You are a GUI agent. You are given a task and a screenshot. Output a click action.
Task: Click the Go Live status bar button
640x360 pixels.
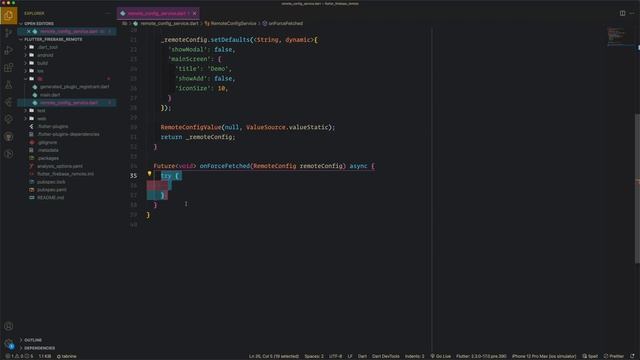click(x=440, y=356)
